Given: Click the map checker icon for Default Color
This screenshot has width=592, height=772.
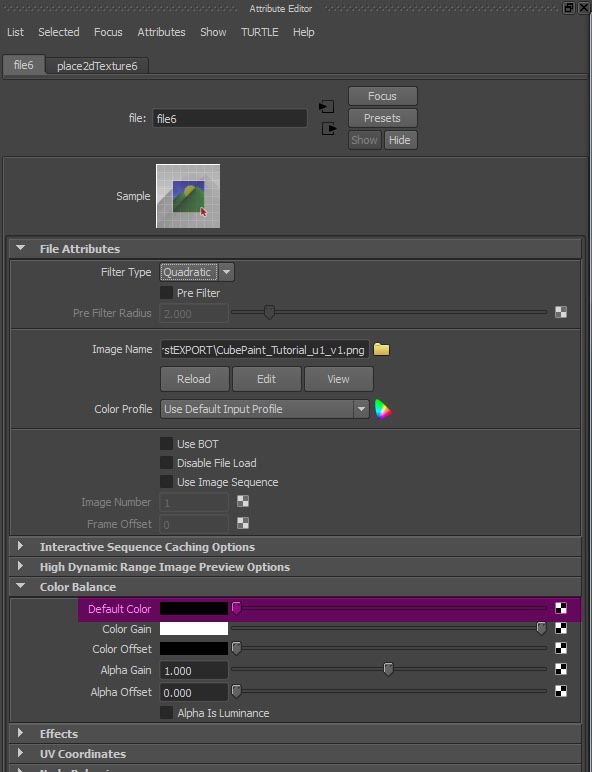Looking at the screenshot, I should (560, 608).
